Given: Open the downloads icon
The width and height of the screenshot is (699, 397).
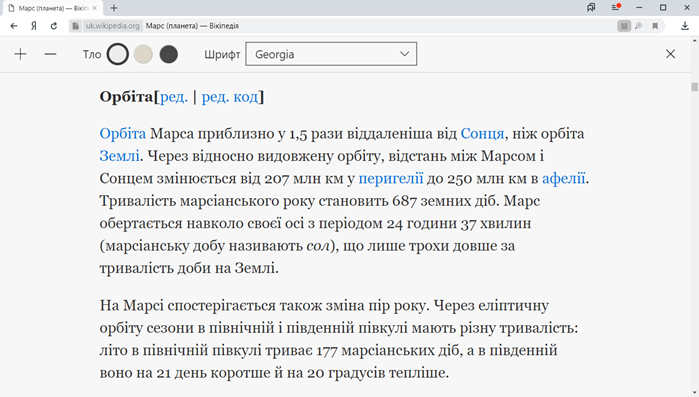Looking at the screenshot, I should (x=685, y=26).
